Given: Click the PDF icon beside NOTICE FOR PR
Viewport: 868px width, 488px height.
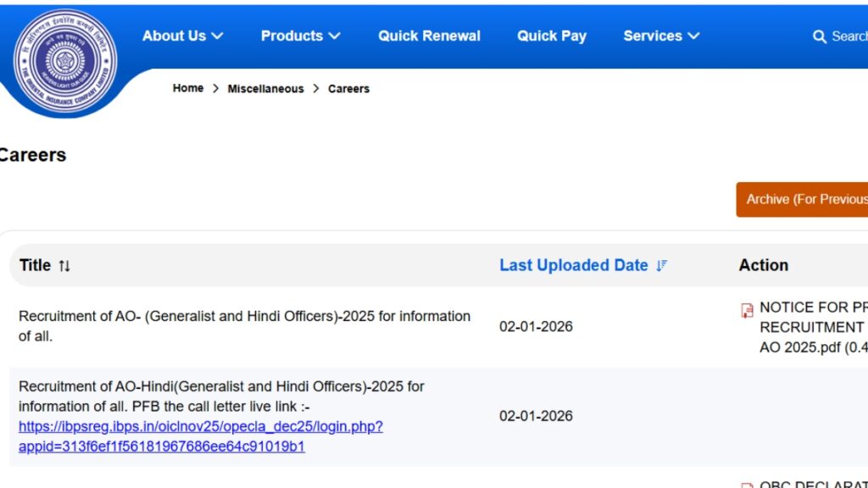Looking at the screenshot, I should coord(747,310).
